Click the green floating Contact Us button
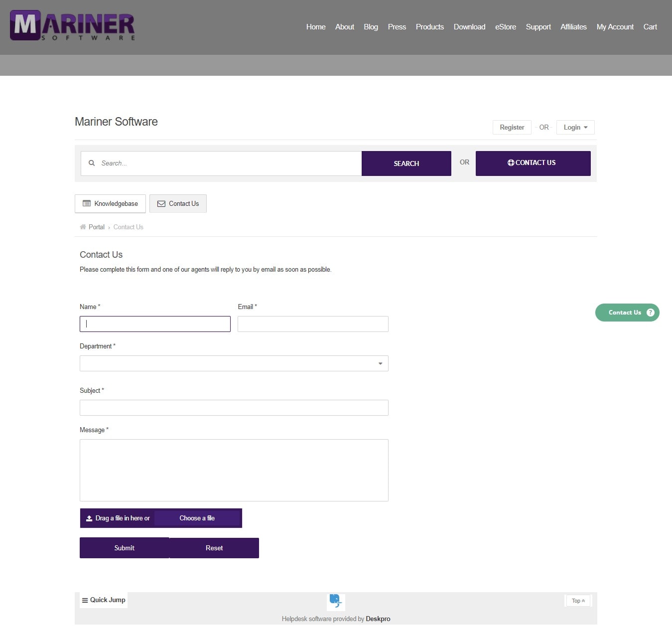This screenshot has height=644, width=672. point(627,313)
